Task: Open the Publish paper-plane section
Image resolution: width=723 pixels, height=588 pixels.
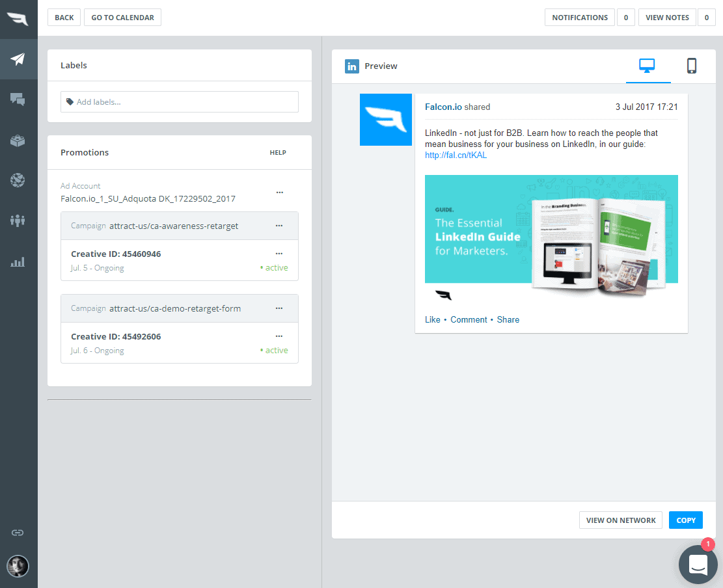Action: click(x=18, y=59)
